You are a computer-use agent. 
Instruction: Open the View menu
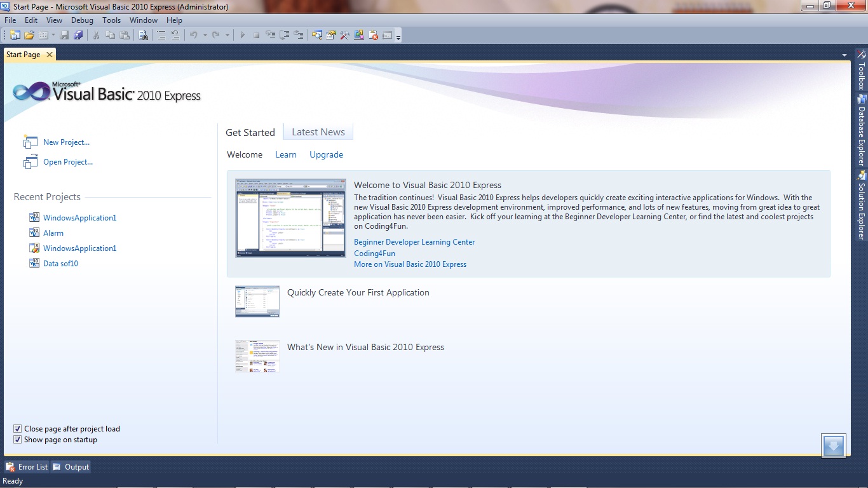[55, 20]
